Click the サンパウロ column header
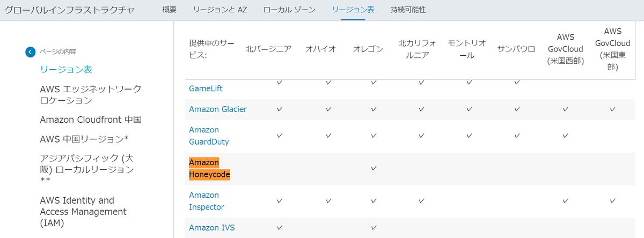Image resolution: width=644 pixels, height=238 pixels. click(x=516, y=49)
